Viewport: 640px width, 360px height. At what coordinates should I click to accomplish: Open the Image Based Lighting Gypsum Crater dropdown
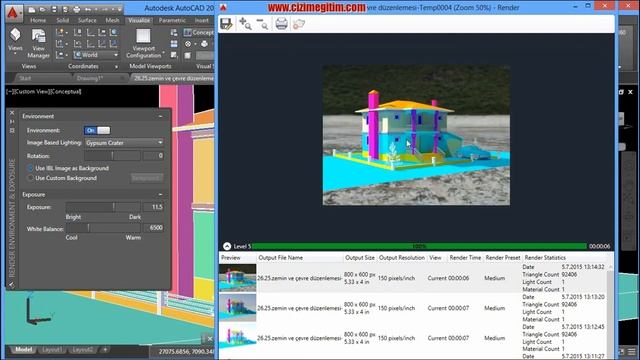[x=124, y=143]
